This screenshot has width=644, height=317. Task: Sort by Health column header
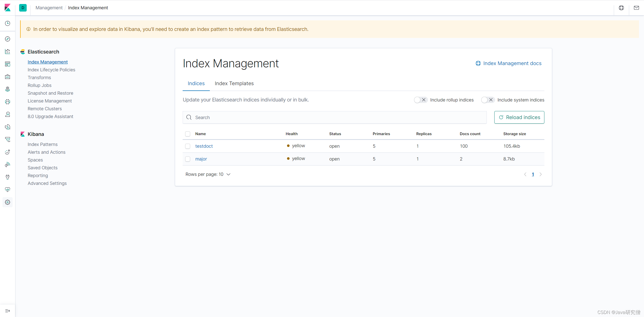[x=292, y=134]
